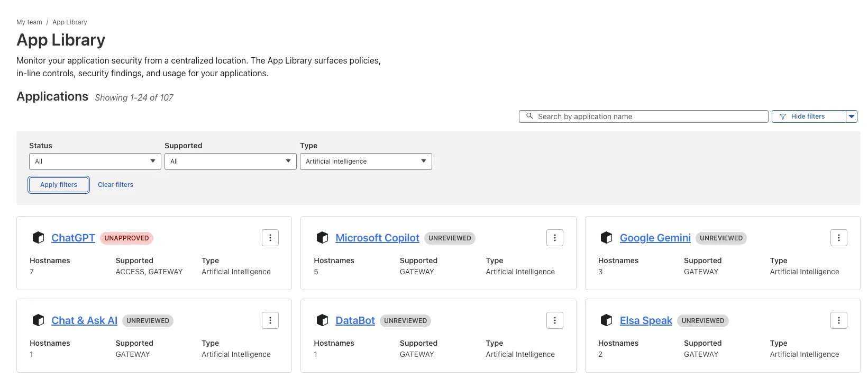Open the Chat & Ask AI options menu

[x=270, y=320]
